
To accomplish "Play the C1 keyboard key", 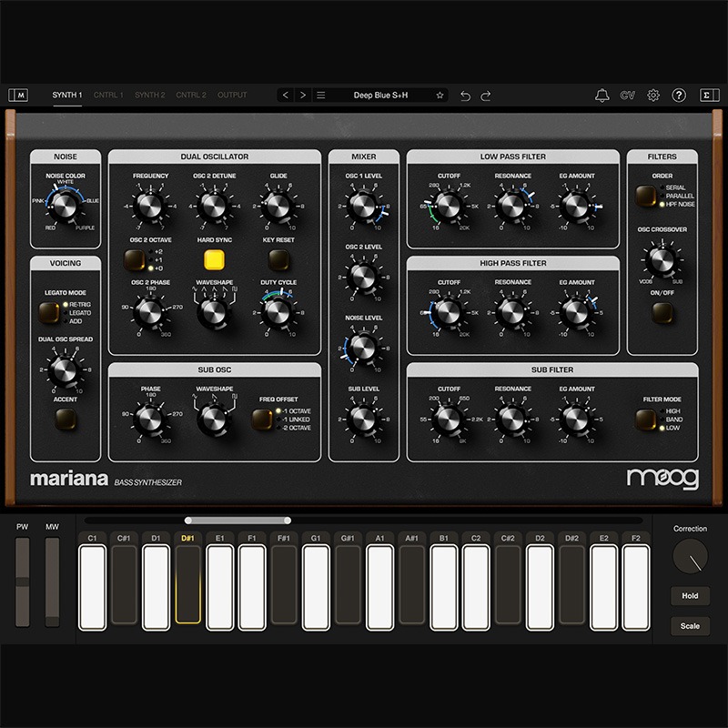I will click(x=93, y=587).
